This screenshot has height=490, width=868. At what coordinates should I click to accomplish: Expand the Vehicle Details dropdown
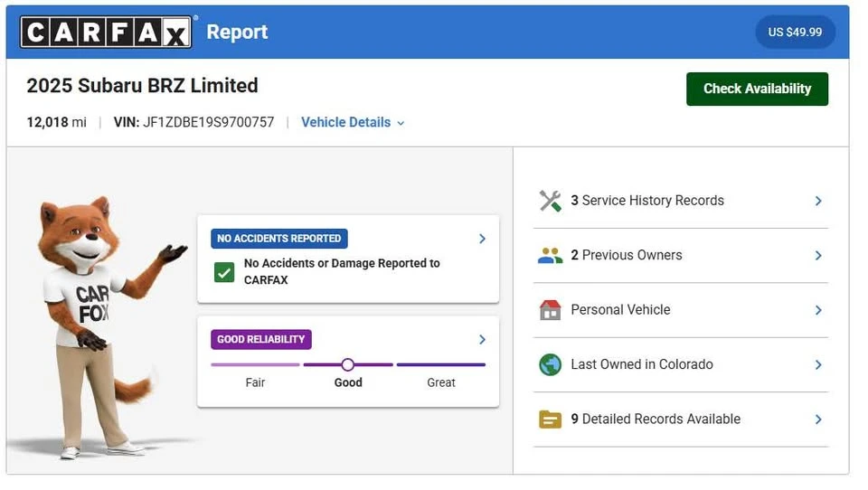pyautogui.click(x=353, y=122)
